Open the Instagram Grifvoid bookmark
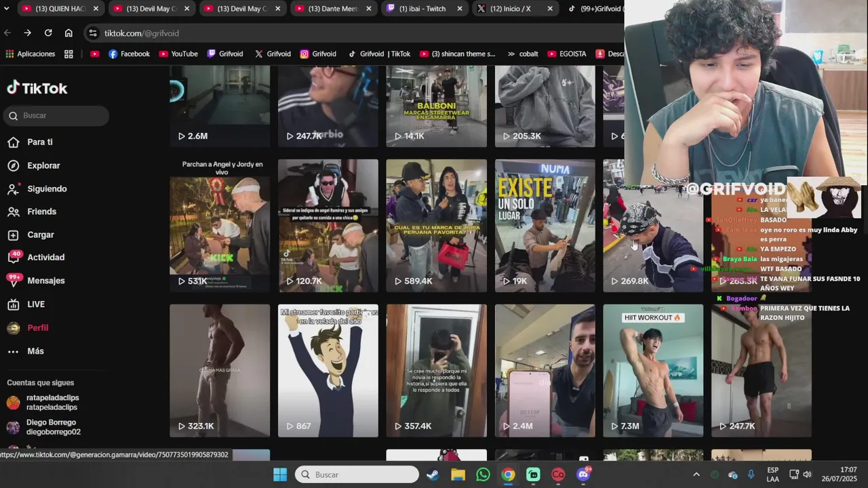The width and height of the screenshot is (868, 488). [318, 54]
